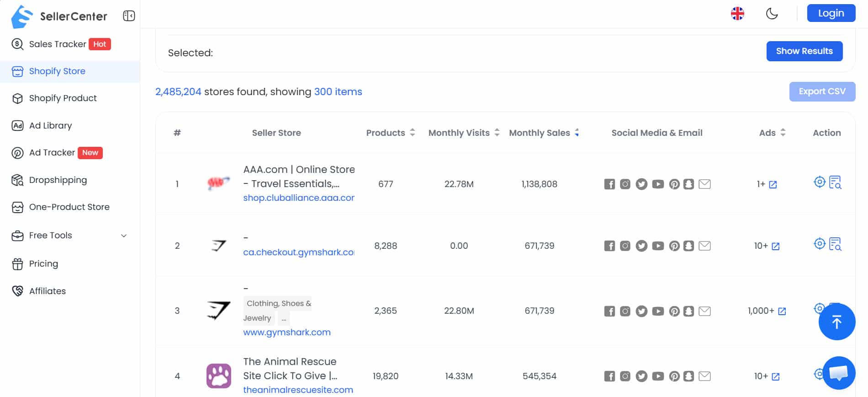This screenshot has width=868, height=397.
Task: Open Instagram icon for AAA.com row
Action: pyautogui.click(x=625, y=184)
